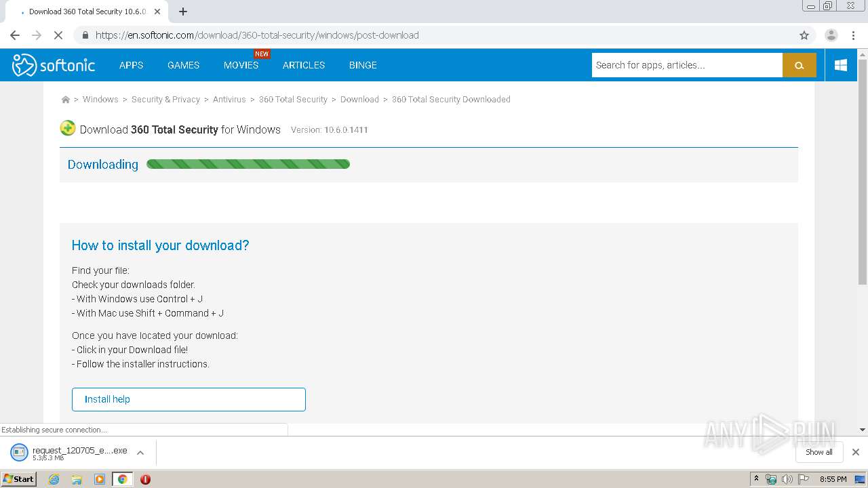Open the Windows Start menu
868x488 pixels.
18,479
